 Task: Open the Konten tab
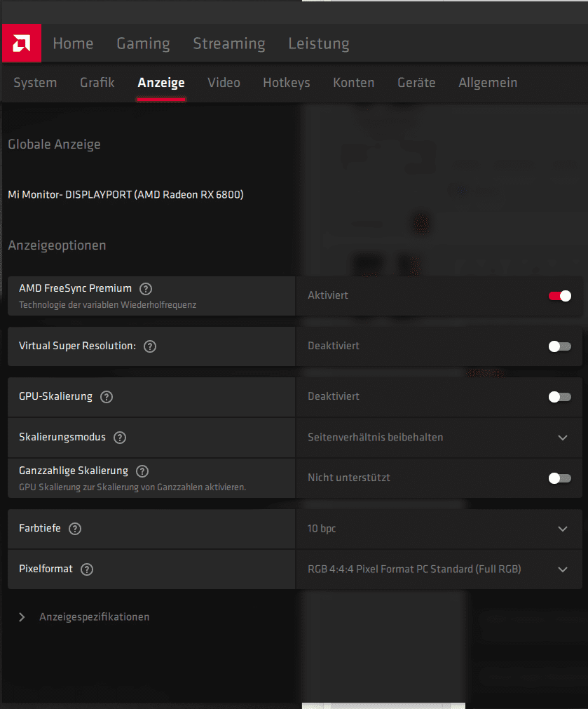coord(354,82)
